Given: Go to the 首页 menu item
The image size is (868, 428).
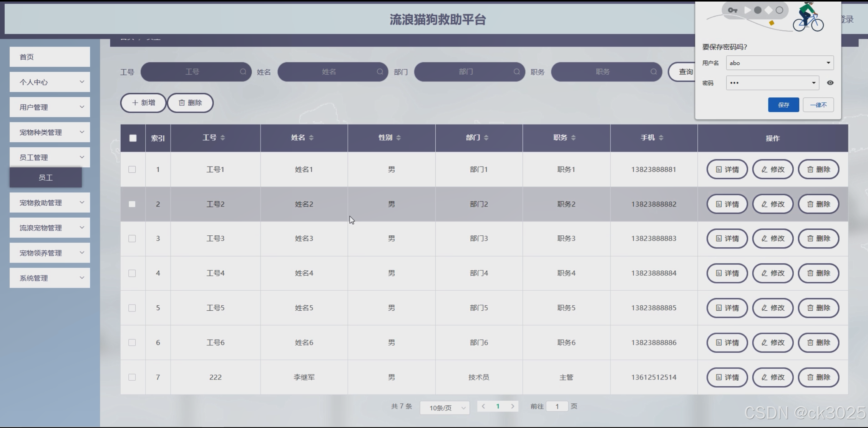Looking at the screenshot, I should tap(50, 57).
